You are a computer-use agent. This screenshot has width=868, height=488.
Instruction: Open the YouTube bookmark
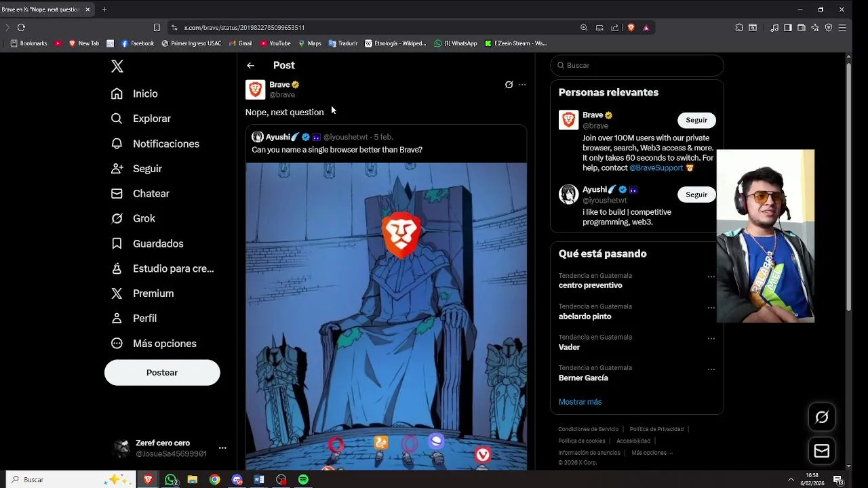275,43
